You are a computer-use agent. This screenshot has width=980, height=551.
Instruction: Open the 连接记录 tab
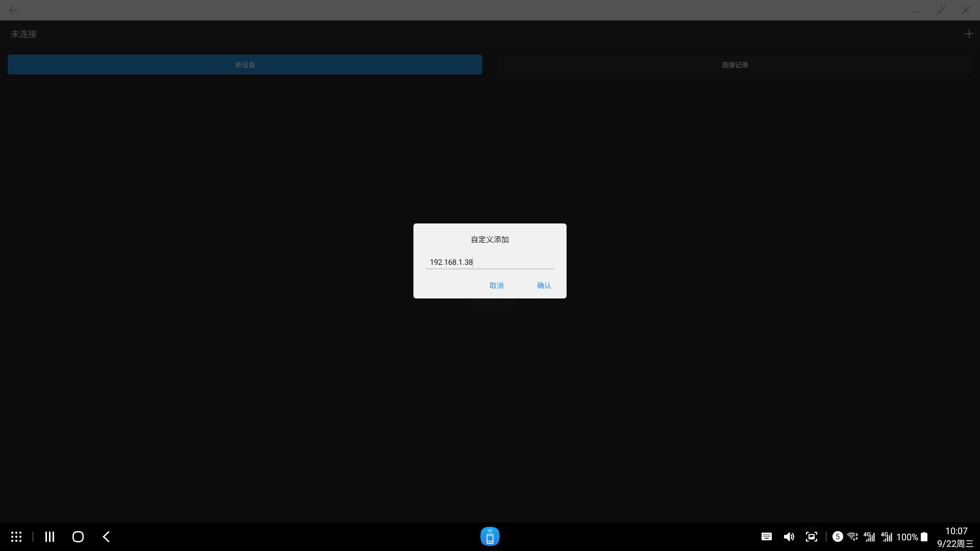[735, 65]
